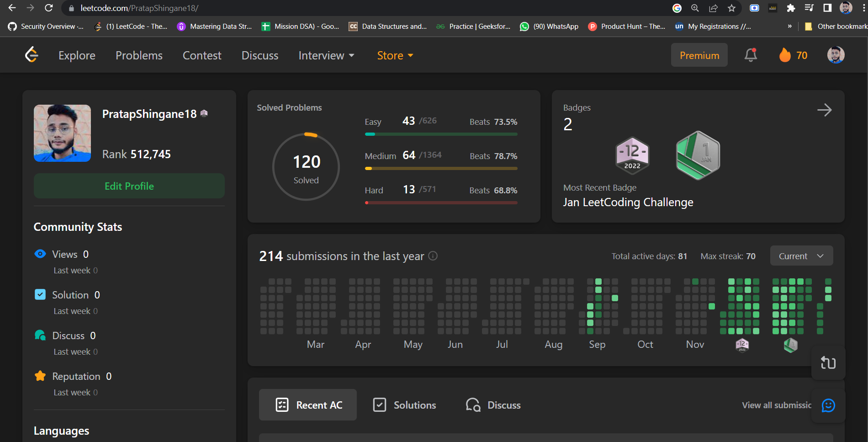Open the notifications bell

(751, 55)
